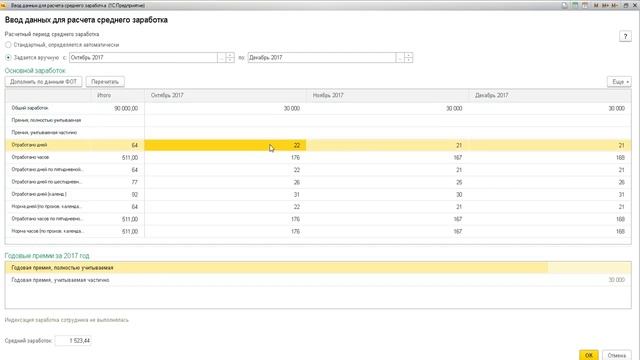640x360 pixels.
Task: Click the stepper next to 'Декабрь 2017' field
Action: (x=408, y=58)
